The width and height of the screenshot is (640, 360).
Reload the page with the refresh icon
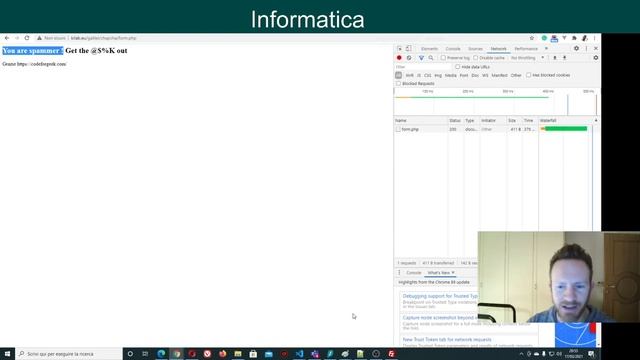tap(27, 38)
